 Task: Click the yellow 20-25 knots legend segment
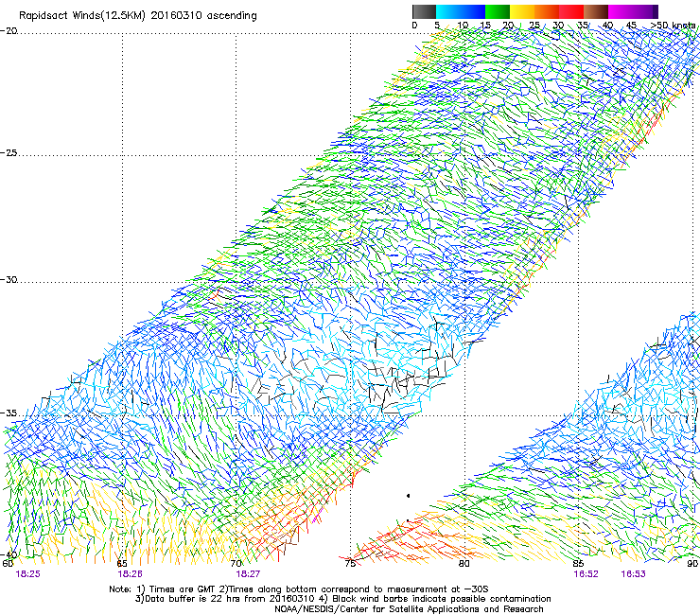click(x=522, y=11)
